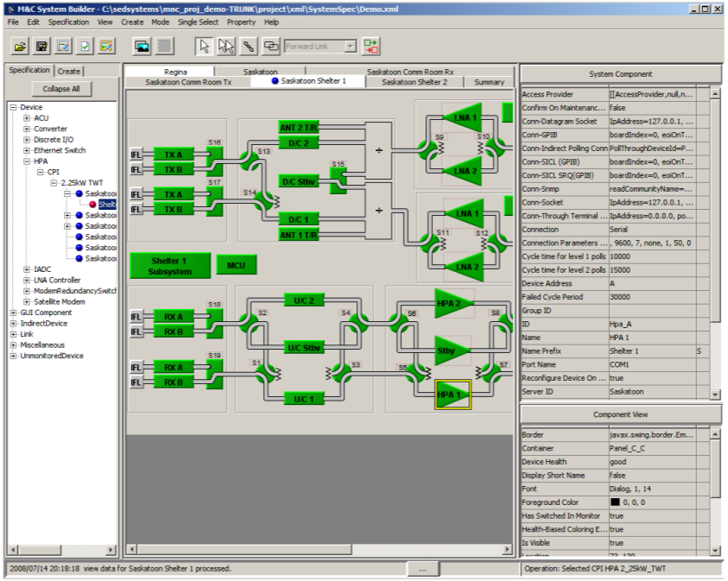Click the 'HPA 1' Name value cell
The height and width of the screenshot is (581, 728).
(x=652, y=338)
